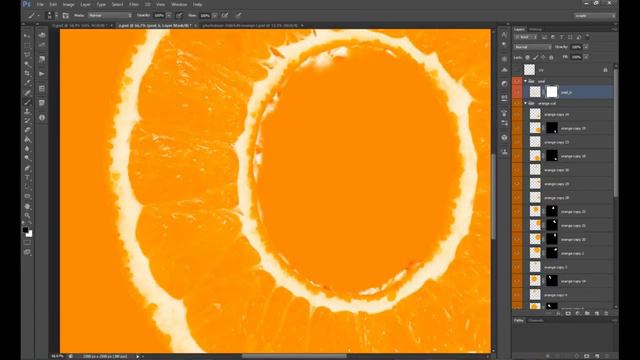Screen dimensions: 640x360
Task: Click the background color swatch
Action: tap(29, 234)
